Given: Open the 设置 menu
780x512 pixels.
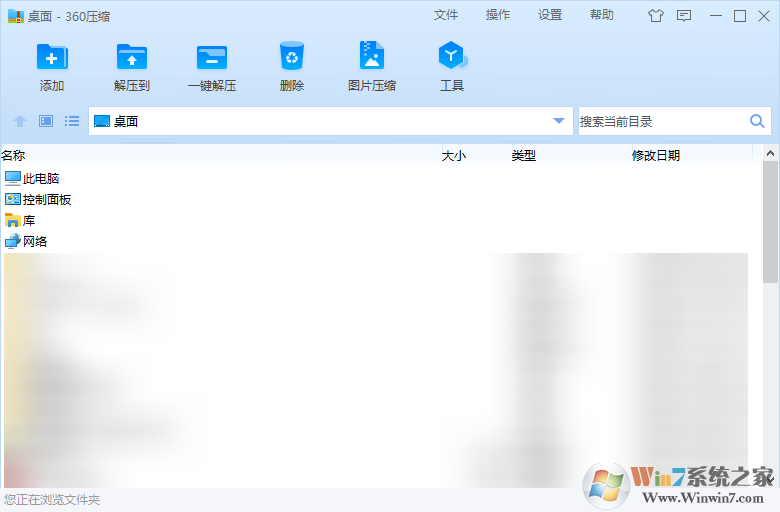Looking at the screenshot, I should [x=550, y=15].
